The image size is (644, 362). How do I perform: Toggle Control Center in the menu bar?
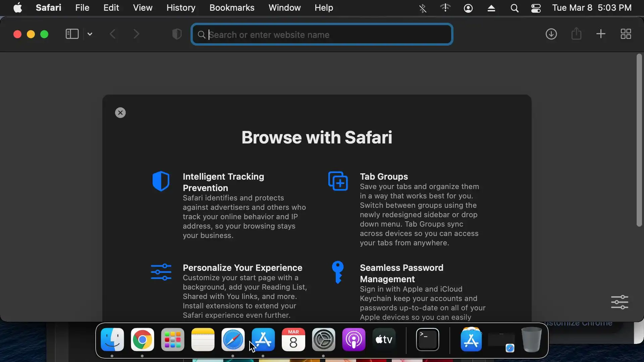point(536,8)
